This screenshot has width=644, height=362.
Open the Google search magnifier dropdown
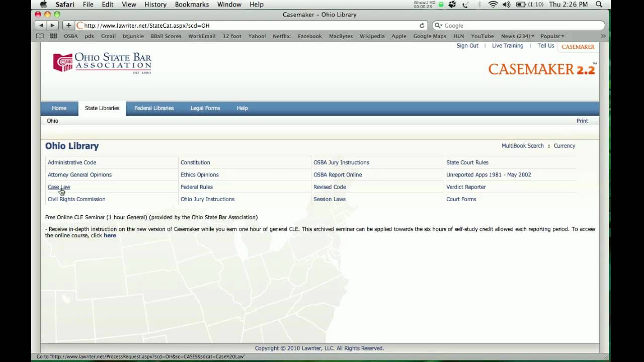(x=438, y=25)
